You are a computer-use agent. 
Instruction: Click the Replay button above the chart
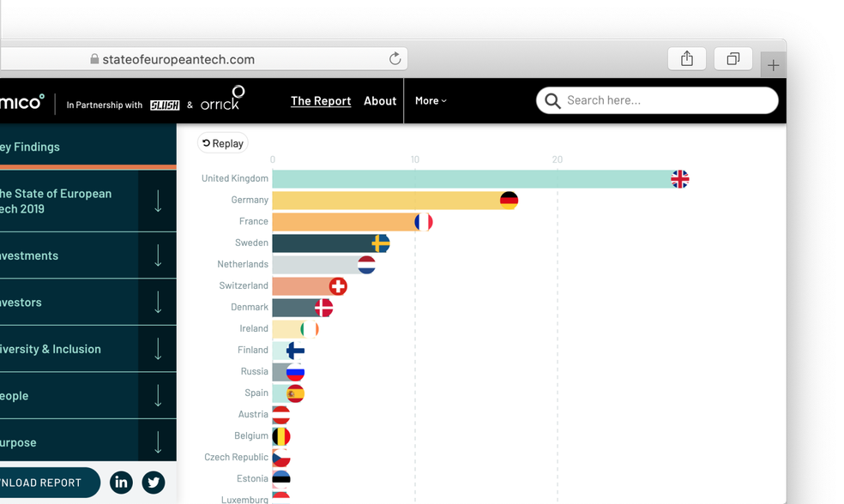tap(222, 143)
